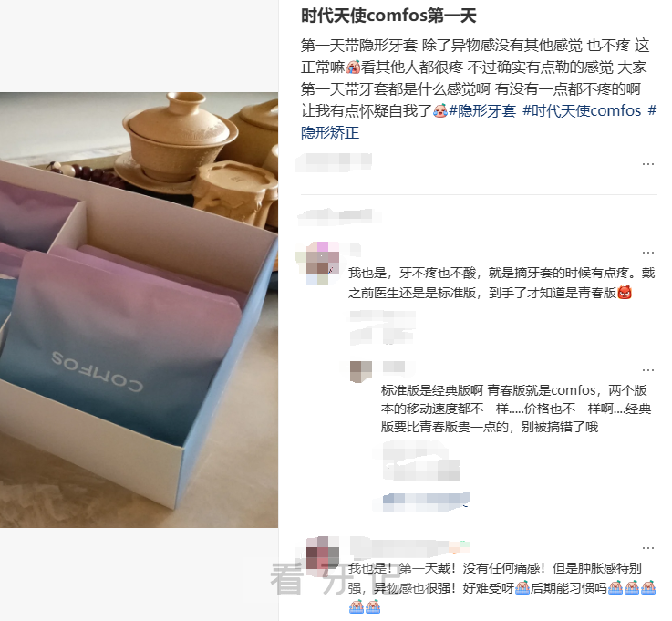Click the blurred blue link below the 标准版是经典版啊 reply
Viewport: 672px width, 621px height.
[427, 502]
